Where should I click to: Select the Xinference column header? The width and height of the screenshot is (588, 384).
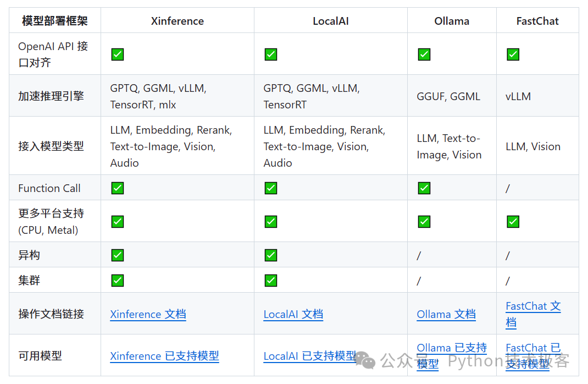click(177, 21)
